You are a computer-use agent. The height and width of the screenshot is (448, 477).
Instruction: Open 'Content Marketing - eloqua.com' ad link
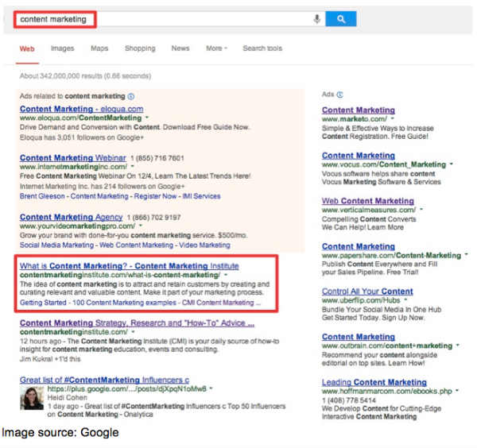82,109
